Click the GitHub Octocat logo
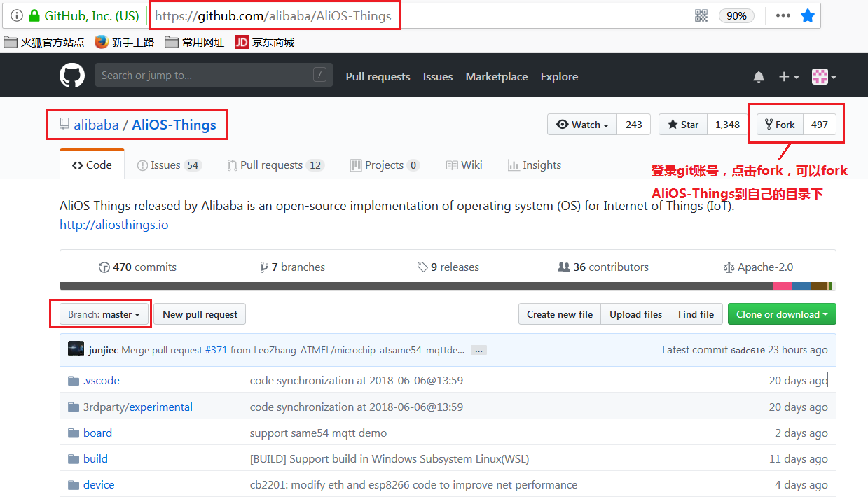This screenshot has height=497, width=868. point(72,76)
